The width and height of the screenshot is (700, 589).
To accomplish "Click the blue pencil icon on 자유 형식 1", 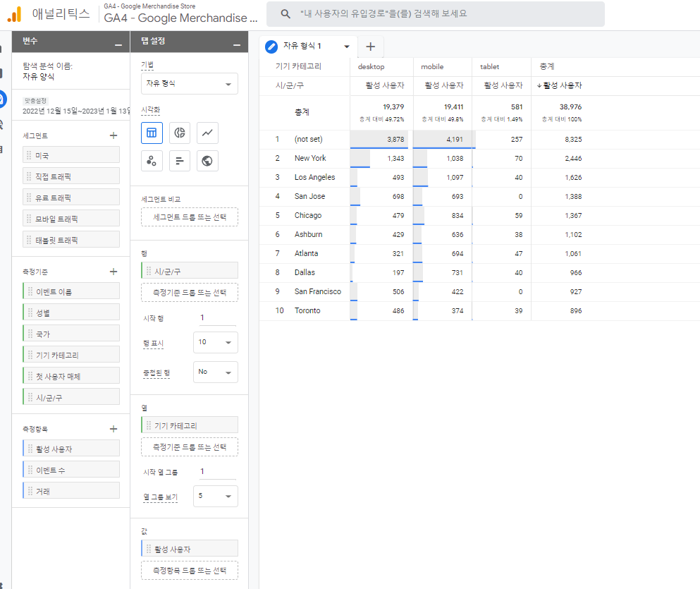I will (270, 46).
